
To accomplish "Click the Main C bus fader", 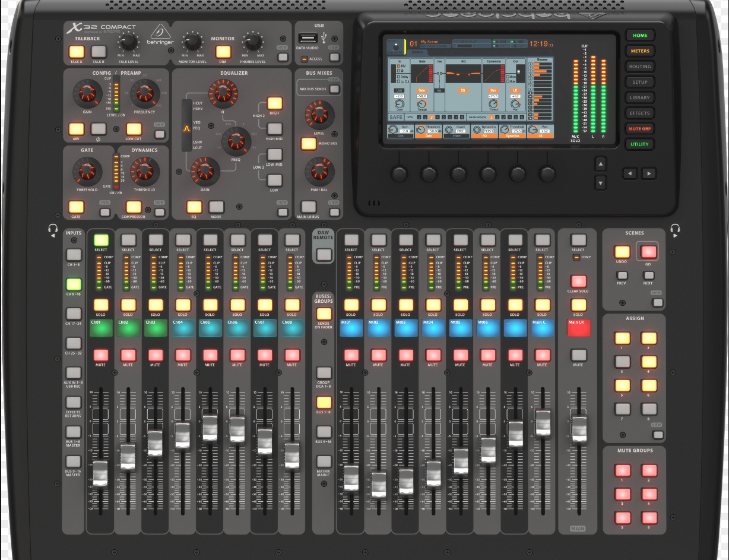I will [542, 423].
